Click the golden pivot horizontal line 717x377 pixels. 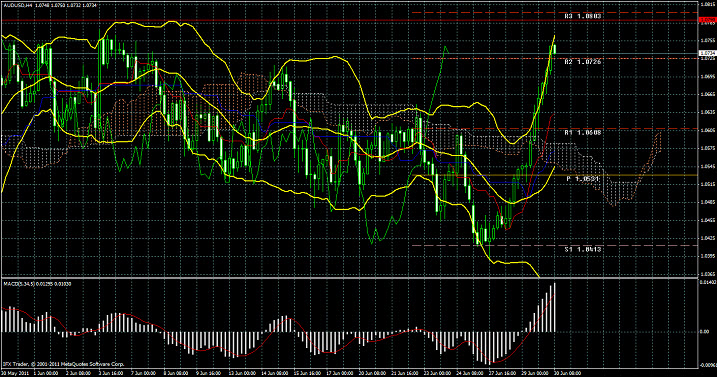pyautogui.click(x=555, y=175)
